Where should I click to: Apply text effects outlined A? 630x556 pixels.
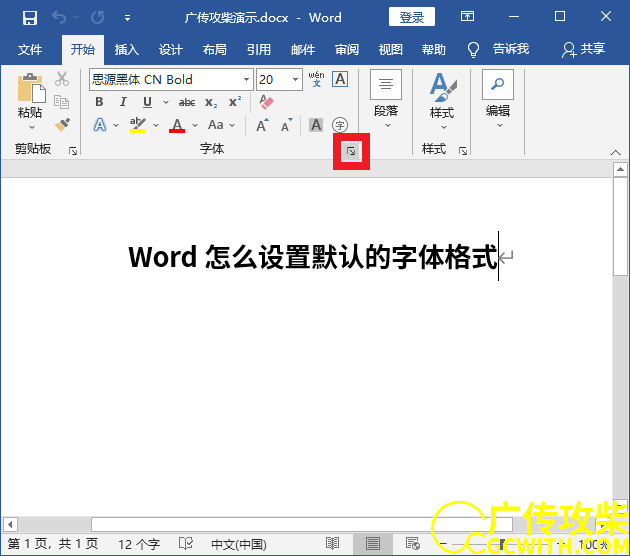(x=100, y=125)
